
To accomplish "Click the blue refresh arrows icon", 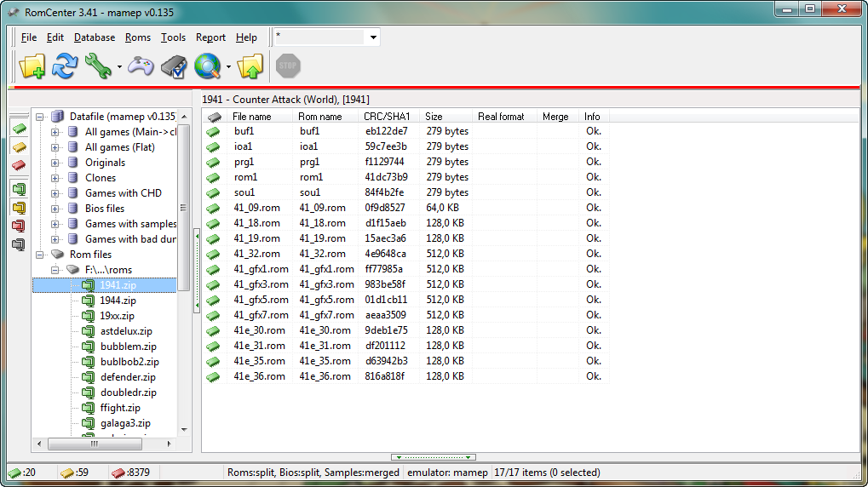I will pos(66,66).
